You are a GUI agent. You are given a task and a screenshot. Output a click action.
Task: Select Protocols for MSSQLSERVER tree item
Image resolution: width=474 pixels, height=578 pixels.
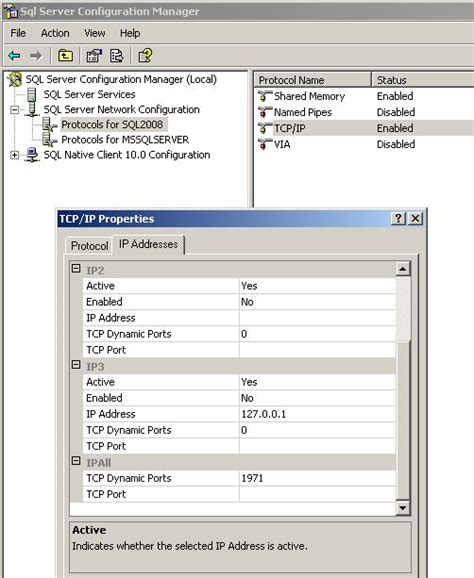tap(125, 140)
